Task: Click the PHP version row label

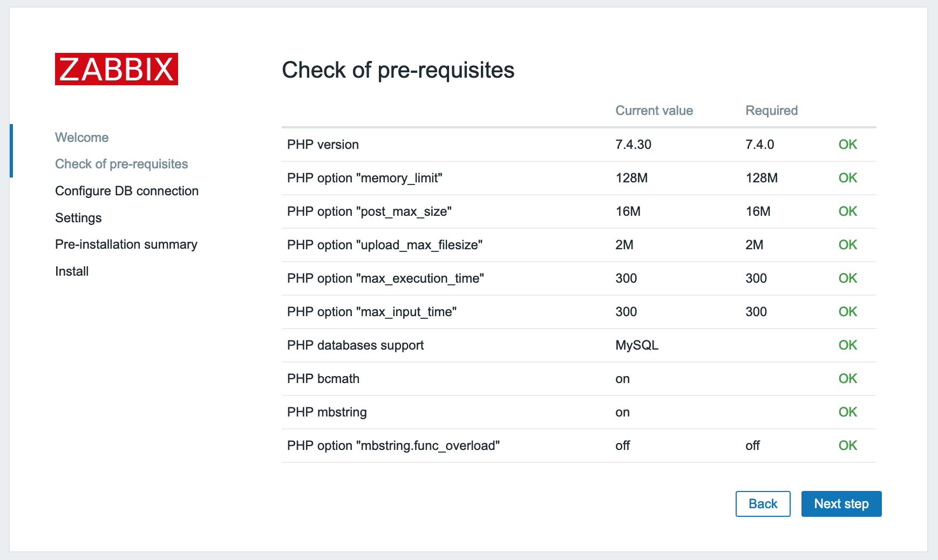Action: tap(323, 145)
